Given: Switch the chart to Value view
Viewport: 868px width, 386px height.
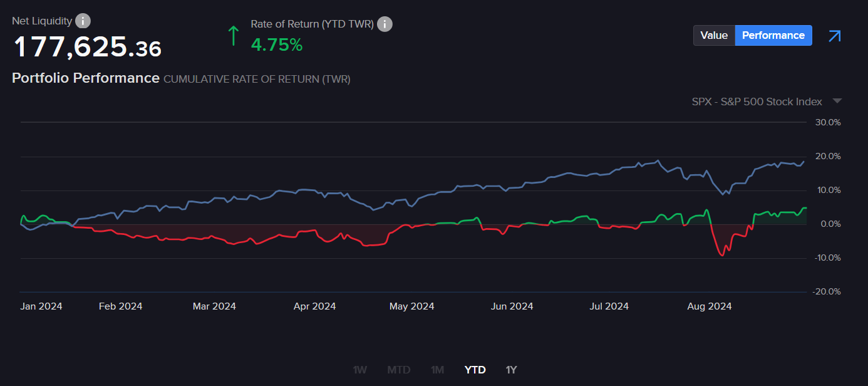Looking at the screenshot, I should click(713, 36).
